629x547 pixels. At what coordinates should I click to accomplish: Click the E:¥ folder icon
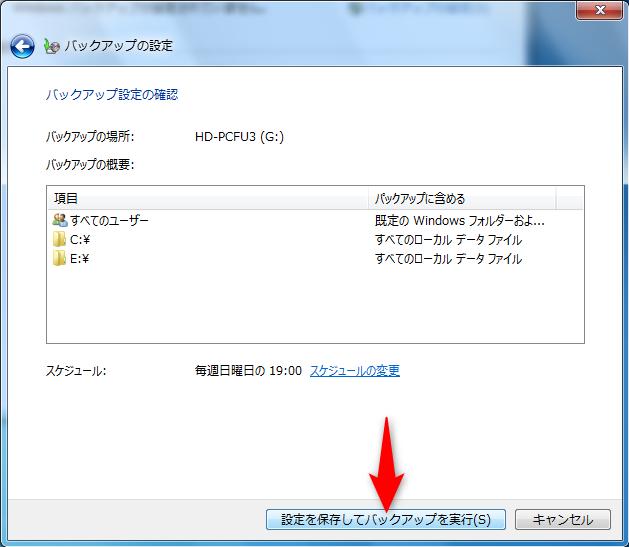point(59,258)
